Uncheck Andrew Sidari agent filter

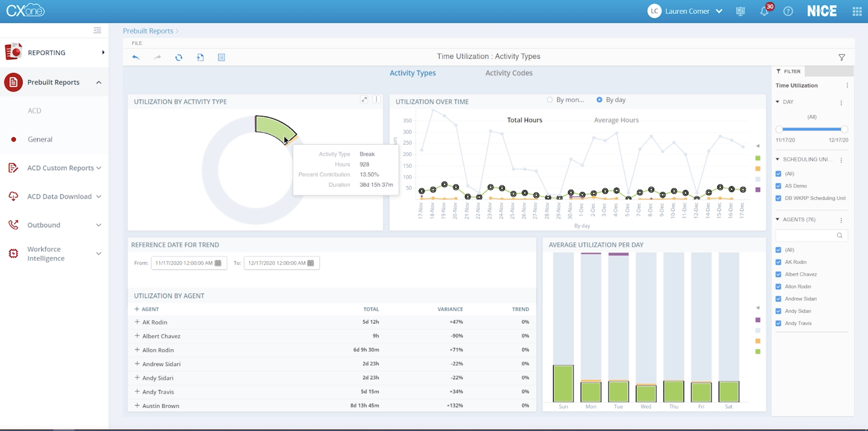click(779, 299)
